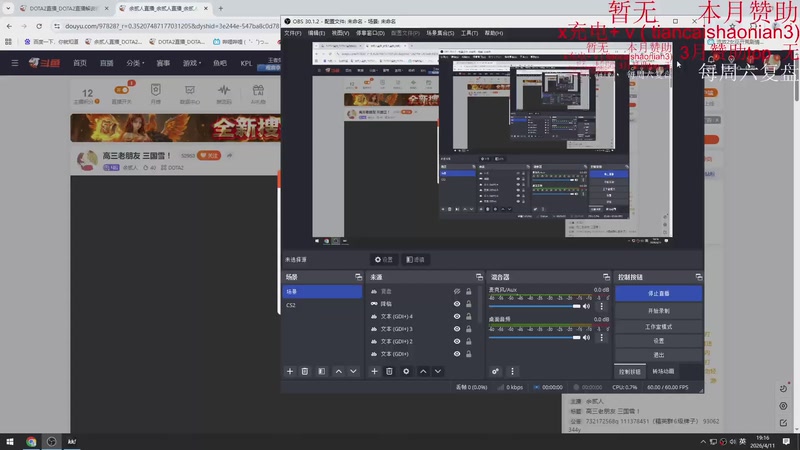This screenshot has height=450, width=800.
Task: Open 滤镜 filters button above panels
Action: [x=415, y=260]
